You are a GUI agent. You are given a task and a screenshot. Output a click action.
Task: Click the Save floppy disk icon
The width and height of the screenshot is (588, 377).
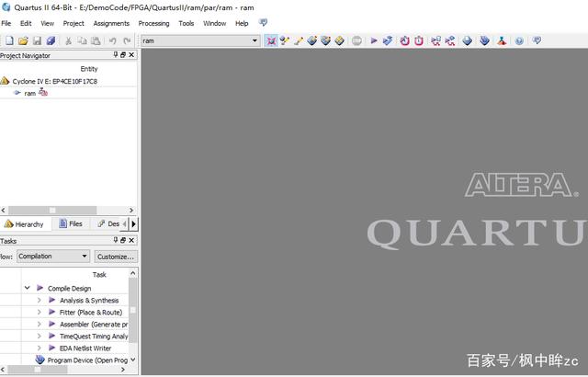(x=37, y=40)
